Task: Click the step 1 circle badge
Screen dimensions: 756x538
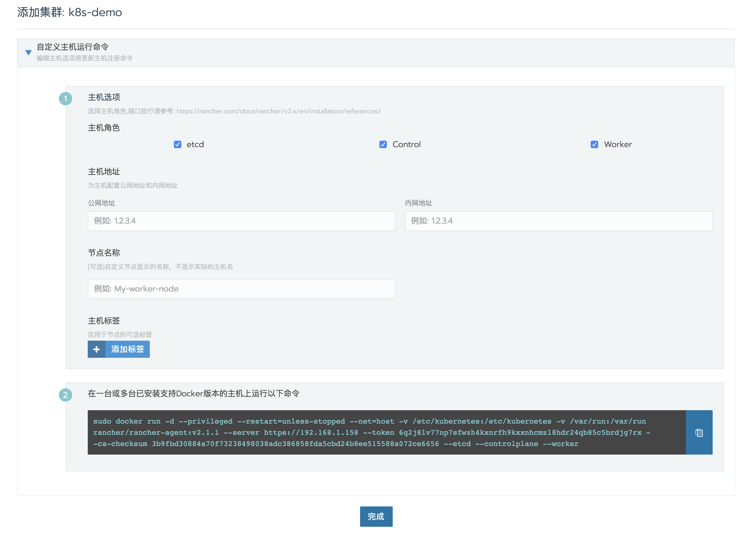Action: [65, 99]
